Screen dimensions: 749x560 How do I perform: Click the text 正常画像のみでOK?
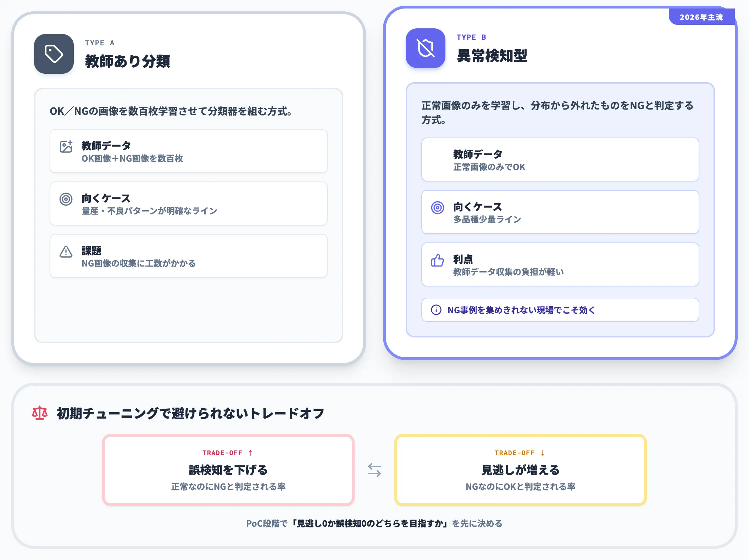point(489,167)
